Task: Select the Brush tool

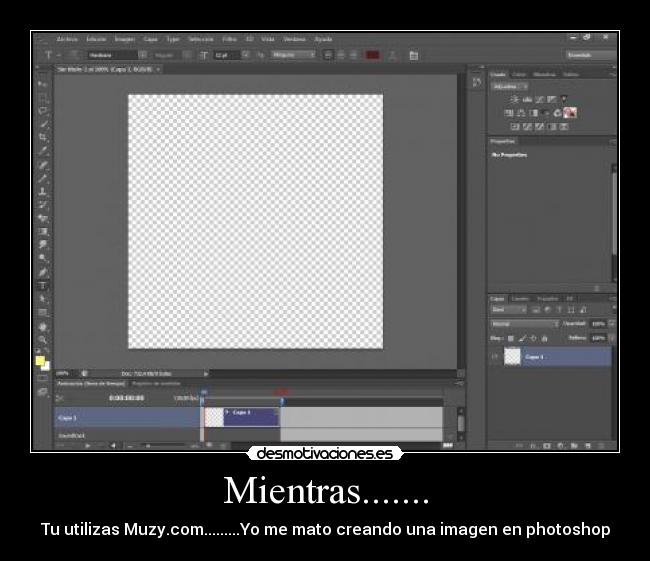Action: pos(43,178)
